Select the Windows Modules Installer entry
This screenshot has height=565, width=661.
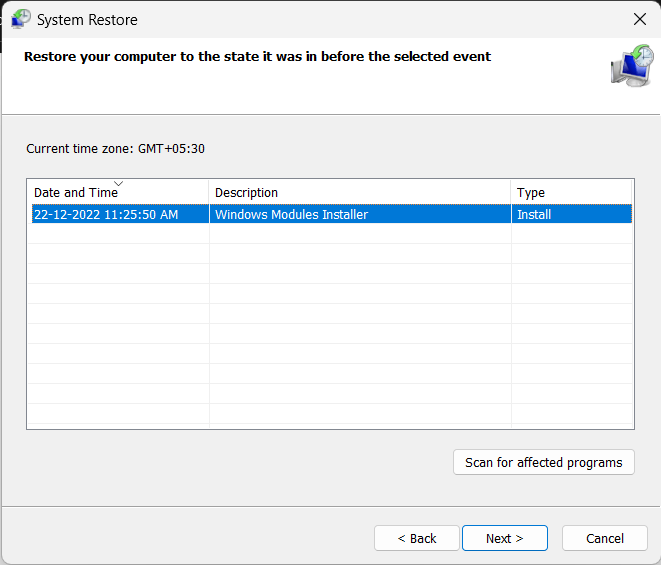tap(291, 214)
